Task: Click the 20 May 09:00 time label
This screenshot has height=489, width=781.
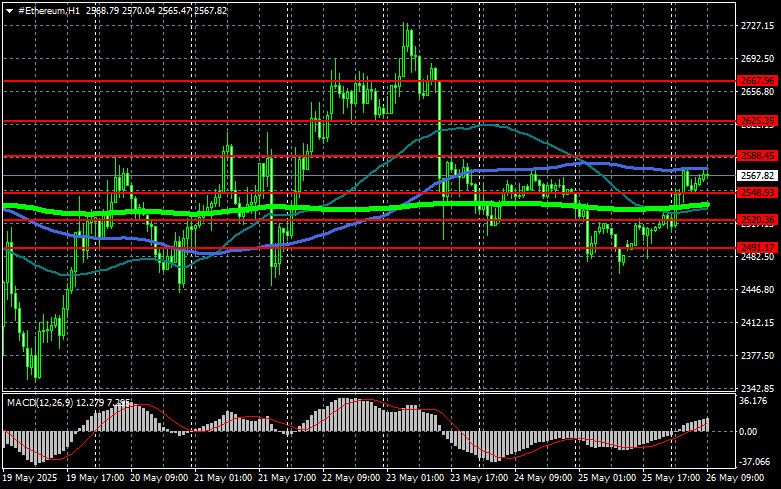Action: coord(159,478)
